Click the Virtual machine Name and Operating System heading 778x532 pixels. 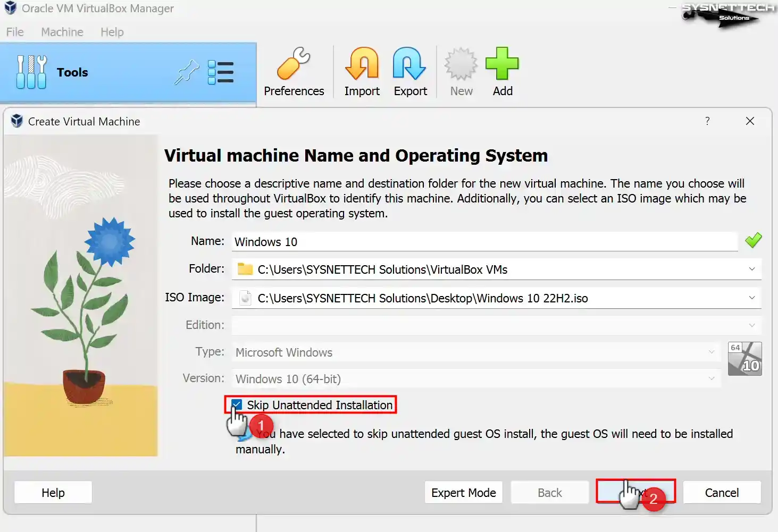click(x=356, y=155)
